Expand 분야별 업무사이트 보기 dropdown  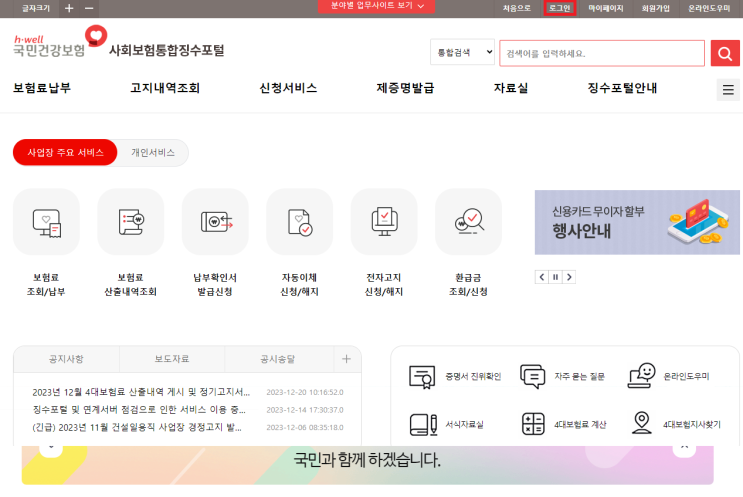point(376,6)
